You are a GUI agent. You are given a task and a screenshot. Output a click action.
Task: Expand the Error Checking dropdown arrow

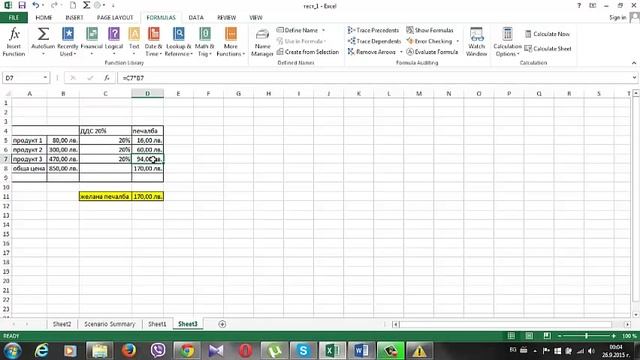click(x=458, y=41)
